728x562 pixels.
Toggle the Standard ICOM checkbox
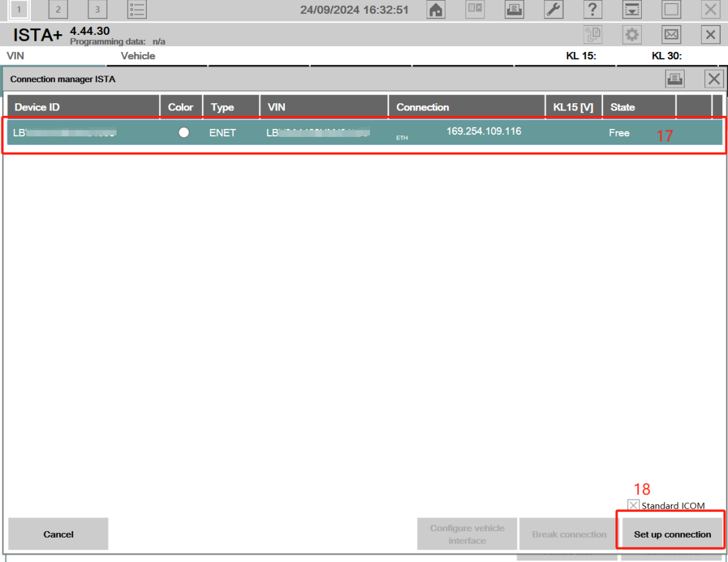pyautogui.click(x=634, y=505)
